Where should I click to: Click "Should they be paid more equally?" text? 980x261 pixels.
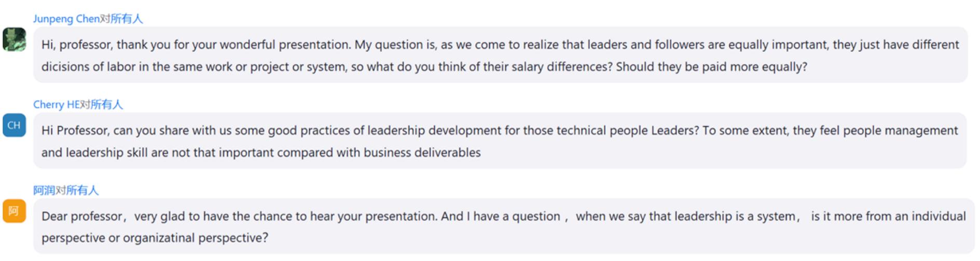click(x=711, y=67)
